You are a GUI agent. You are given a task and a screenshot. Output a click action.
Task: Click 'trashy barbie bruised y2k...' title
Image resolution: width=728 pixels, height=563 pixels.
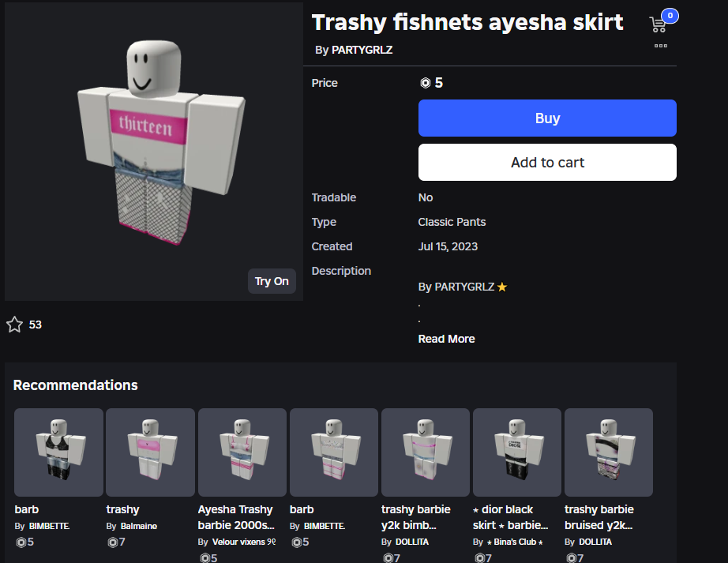[599, 517]
